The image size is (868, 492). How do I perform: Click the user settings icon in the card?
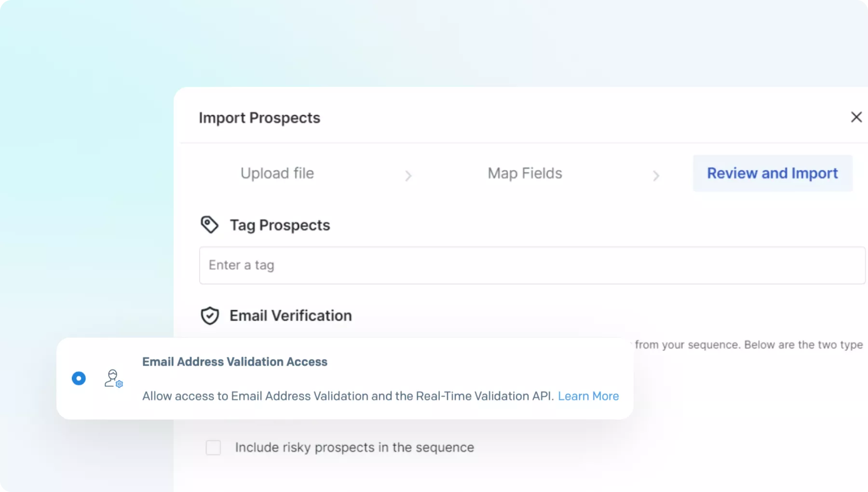(113, 379)
